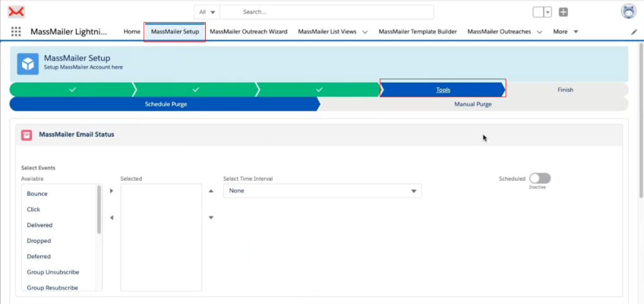The width and height of the screenshot is (644, 304).
Task: Open MassMailer List Views tab
Action: tap(327, 31)
